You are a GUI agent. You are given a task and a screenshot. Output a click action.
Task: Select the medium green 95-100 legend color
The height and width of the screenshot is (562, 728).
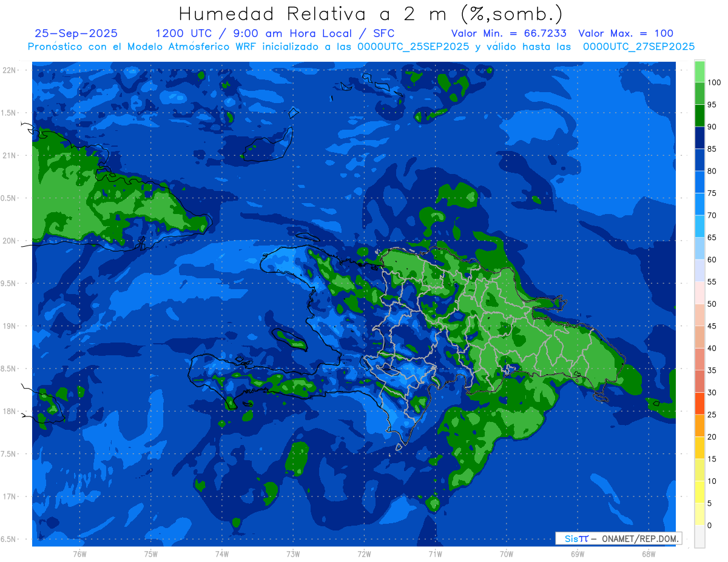(699, 93)
